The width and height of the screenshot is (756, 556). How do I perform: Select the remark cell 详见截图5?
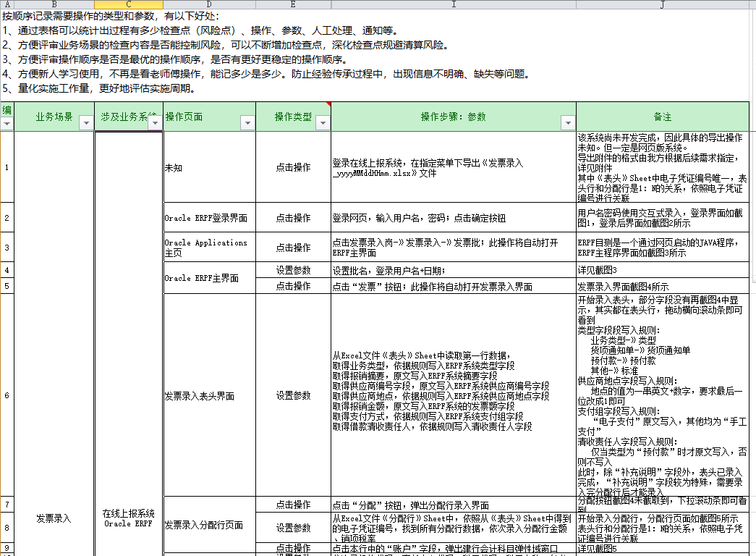pyautogui.click(x=663, y=548)
